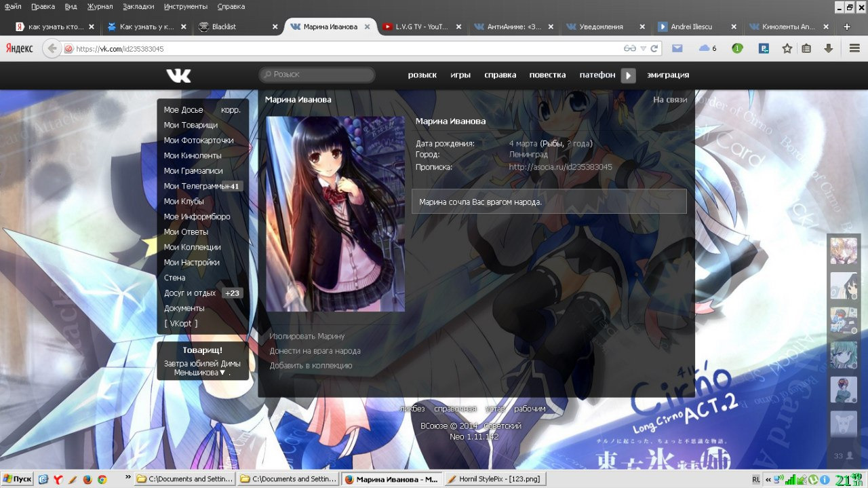Open a new browser tab with plus
This screenshot has height=488, width=868.
pyautogui.click(x=847, y=26)
